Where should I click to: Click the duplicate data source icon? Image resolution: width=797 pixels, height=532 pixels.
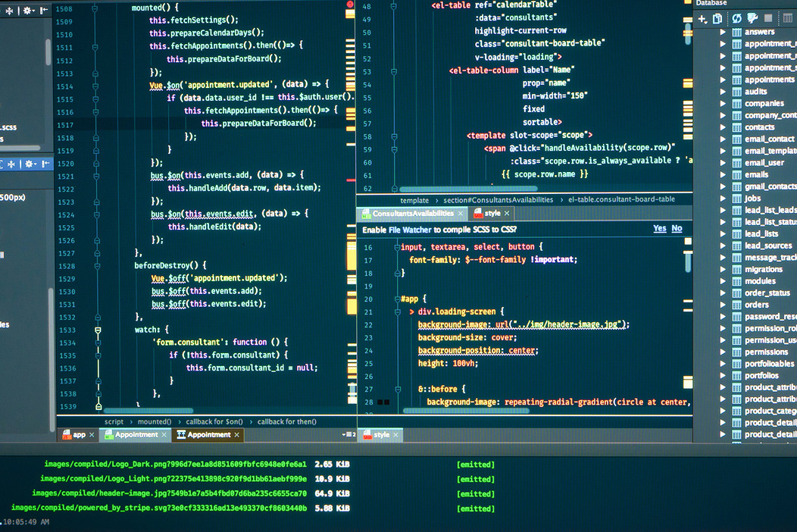(x=718, y=18)
